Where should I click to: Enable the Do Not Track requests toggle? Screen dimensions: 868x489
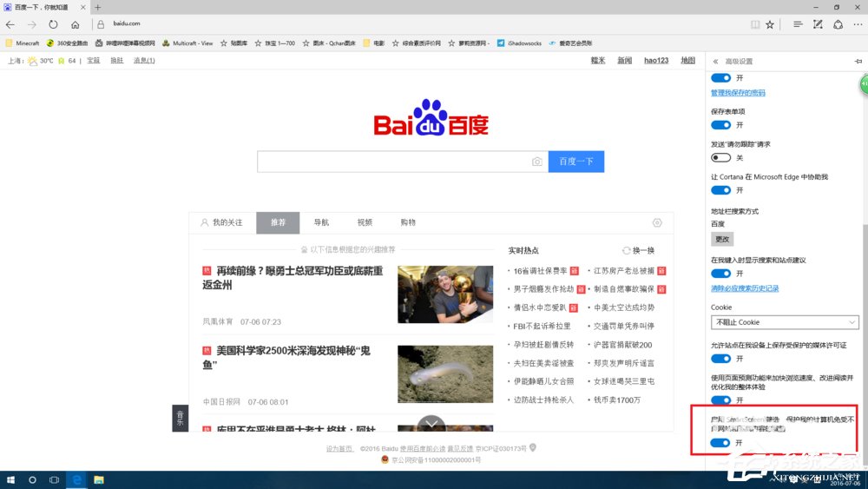[720, 157]
